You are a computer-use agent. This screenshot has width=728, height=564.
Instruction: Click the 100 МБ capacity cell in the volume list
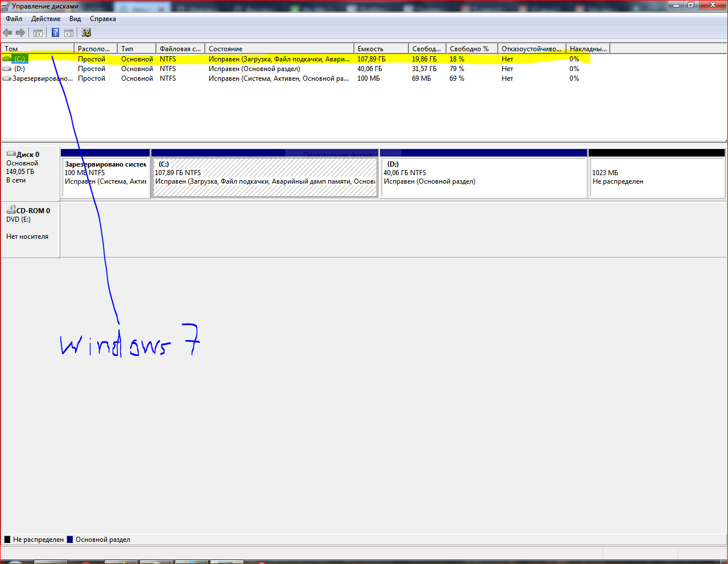tap(369, 78)
